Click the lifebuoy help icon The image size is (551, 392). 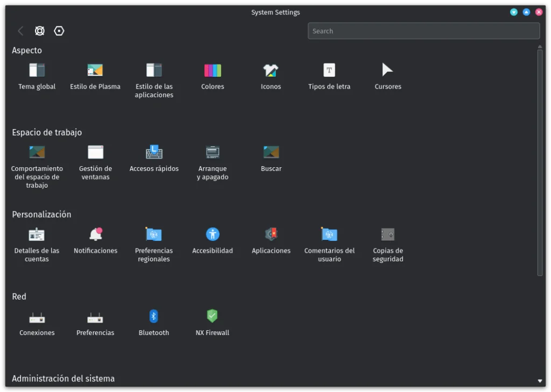pos(40,31)
